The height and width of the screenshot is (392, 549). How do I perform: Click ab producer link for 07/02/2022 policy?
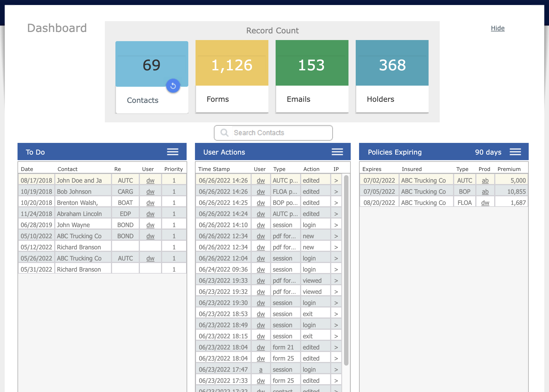click(485, 180)
